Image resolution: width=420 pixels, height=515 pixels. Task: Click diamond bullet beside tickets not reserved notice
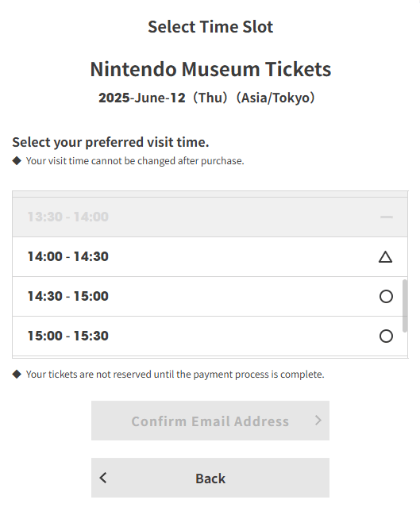click(x=17, y=374)
